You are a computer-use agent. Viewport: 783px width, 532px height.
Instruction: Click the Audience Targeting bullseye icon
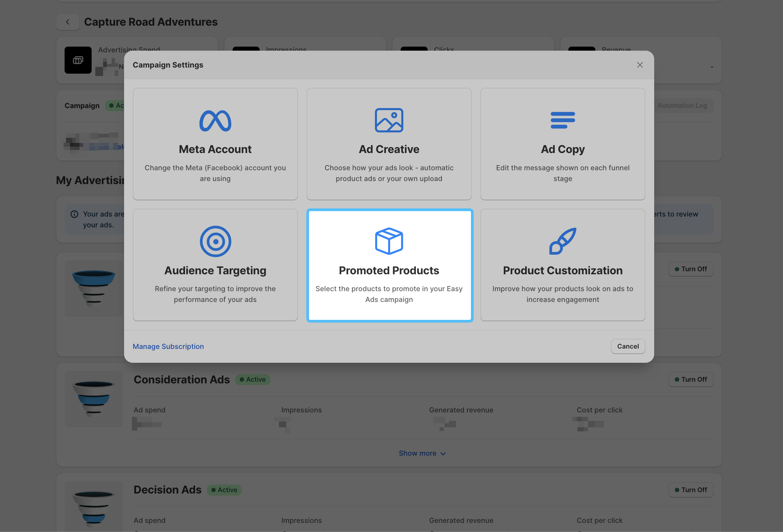215,241
